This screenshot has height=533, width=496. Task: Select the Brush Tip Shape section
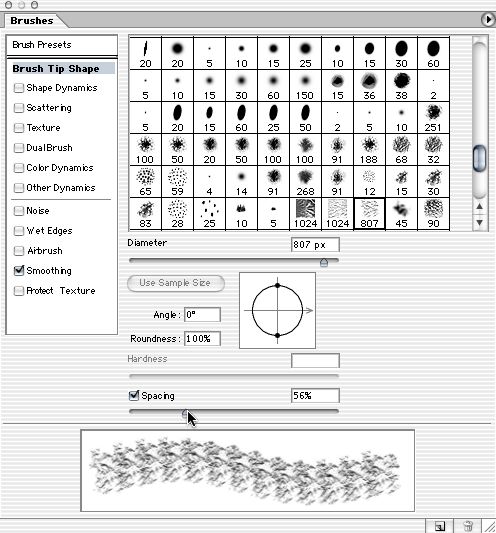[x=63, y=68]
